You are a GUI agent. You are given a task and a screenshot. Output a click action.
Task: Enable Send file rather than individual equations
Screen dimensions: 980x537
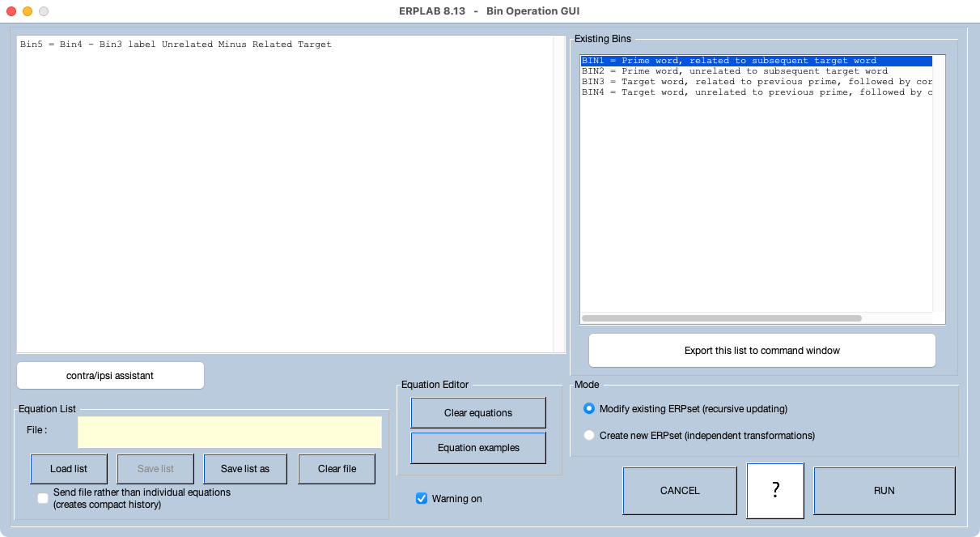[43, 498]
